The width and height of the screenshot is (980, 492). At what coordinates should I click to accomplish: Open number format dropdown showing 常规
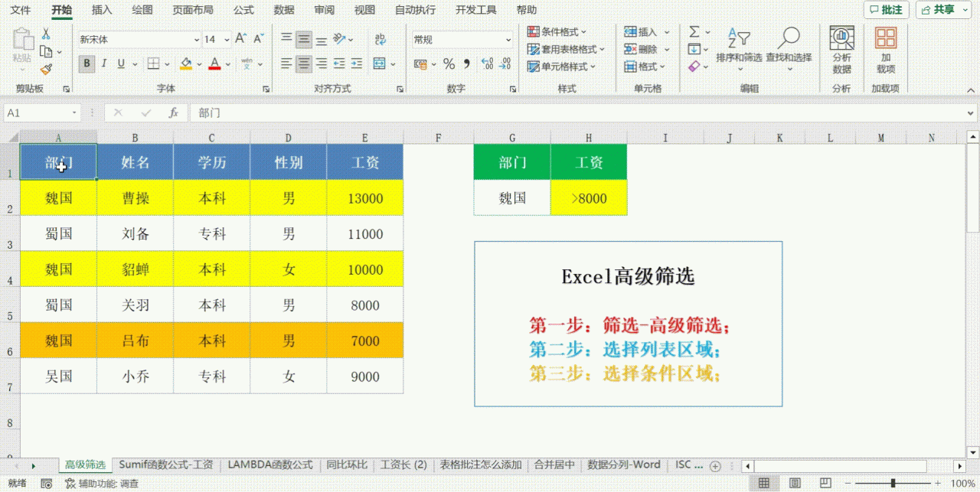tap(508, 40)
